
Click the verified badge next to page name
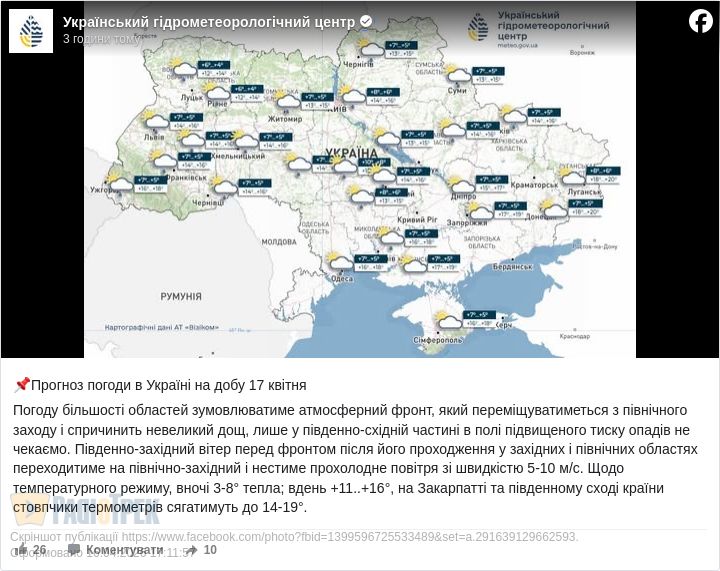pos(366,21)
